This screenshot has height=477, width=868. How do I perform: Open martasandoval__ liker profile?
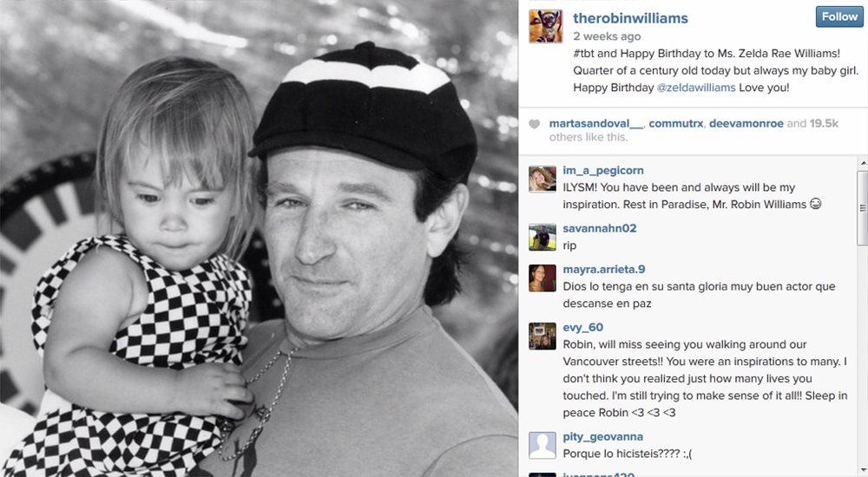click(x=596, y=123)
